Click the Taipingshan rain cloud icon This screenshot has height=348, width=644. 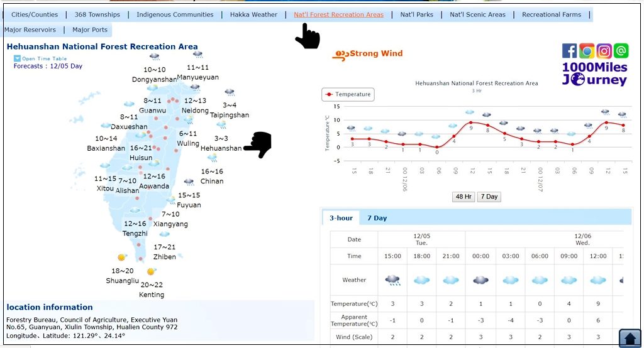[230, 92]
